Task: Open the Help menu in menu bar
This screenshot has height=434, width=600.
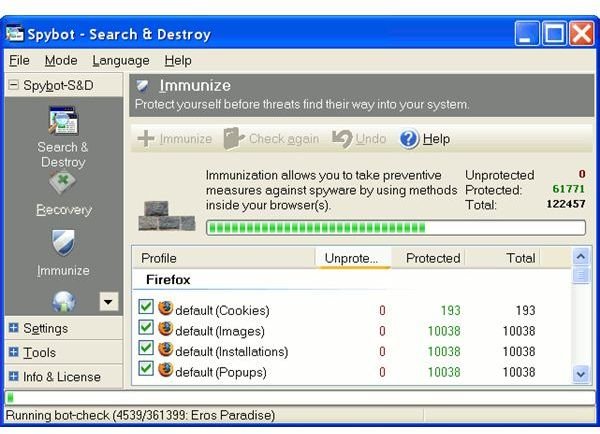Action: click(x=178, y=60)
